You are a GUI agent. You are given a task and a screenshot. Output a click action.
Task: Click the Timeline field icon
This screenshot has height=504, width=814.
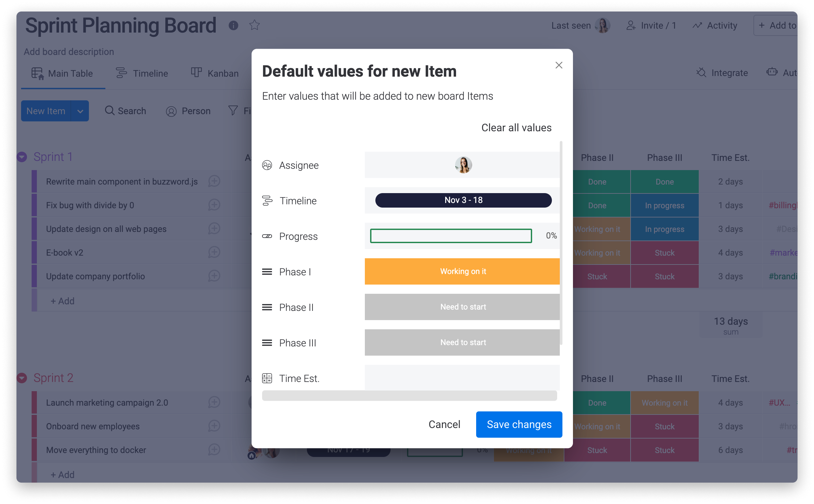tap(267, 200)
